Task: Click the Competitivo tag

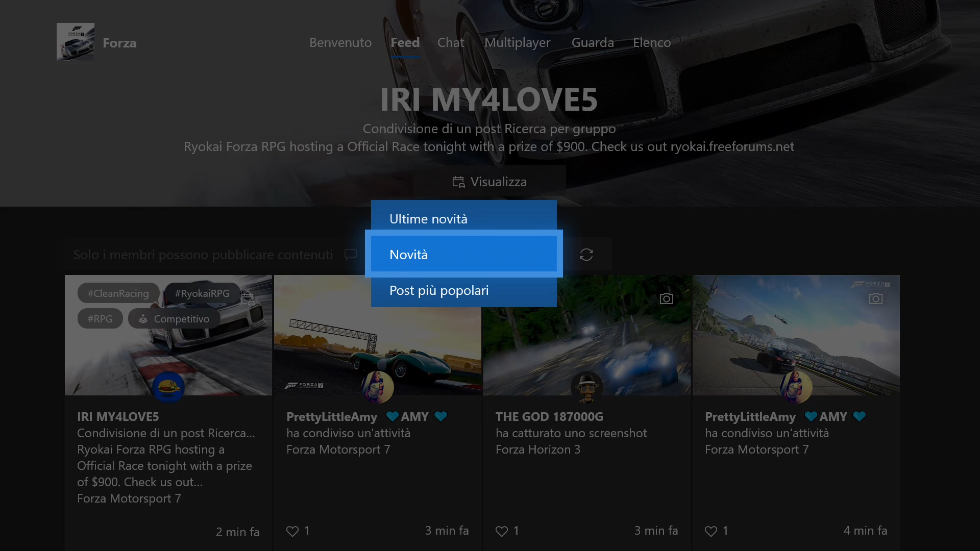Action: [x=174, y=319]
